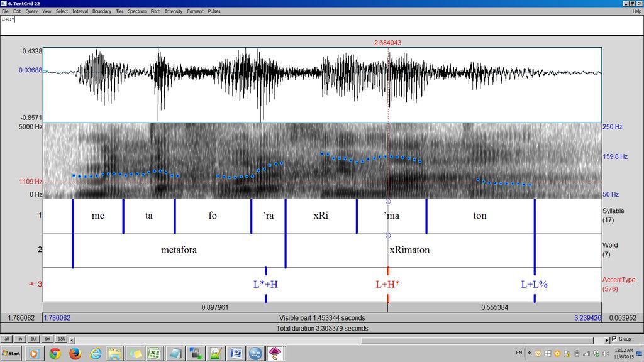Click the 'in' zoom button
The width and height of the screenshot is (644, 362).
click(20, 339)
